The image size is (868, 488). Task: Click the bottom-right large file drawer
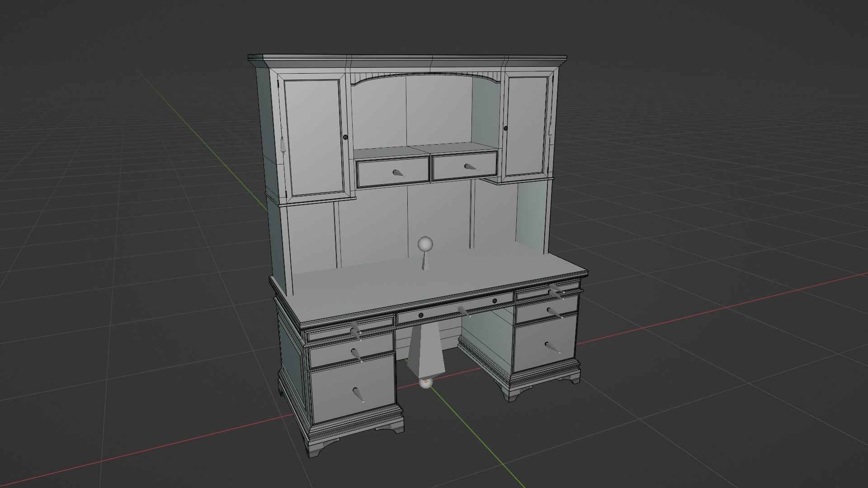(545, 343)
